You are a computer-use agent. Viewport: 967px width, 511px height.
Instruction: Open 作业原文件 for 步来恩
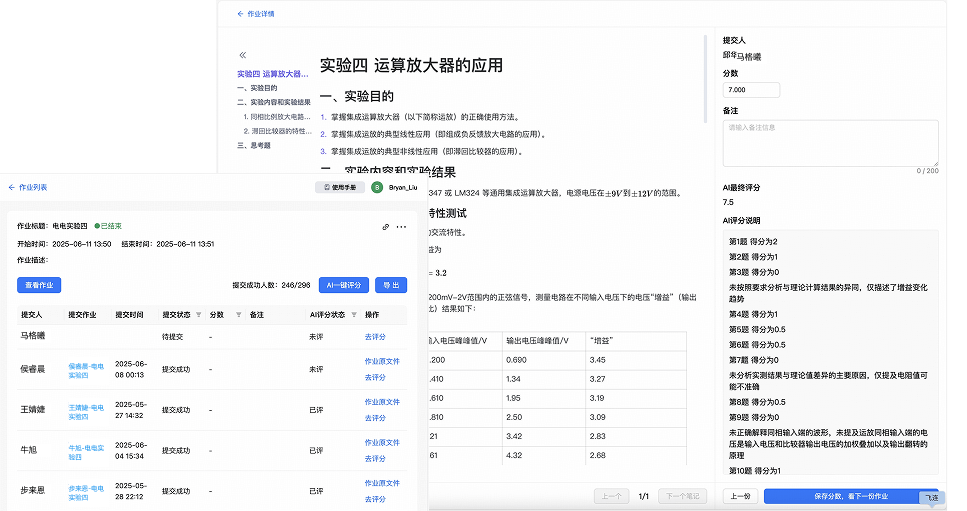click(x=382, y=483)
